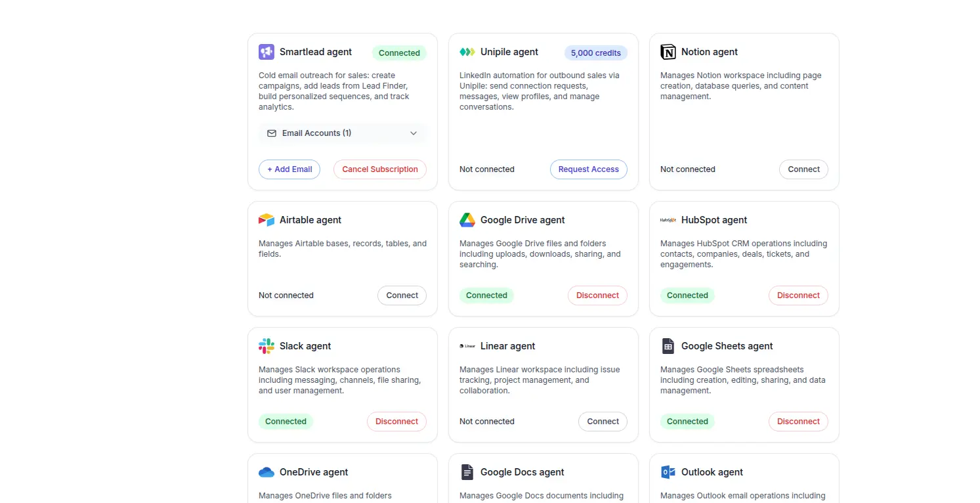Image resolution: width=980 pixels, height=503 pixels.
Task: Click the Outlook agent logo icon
Action: 668,472
